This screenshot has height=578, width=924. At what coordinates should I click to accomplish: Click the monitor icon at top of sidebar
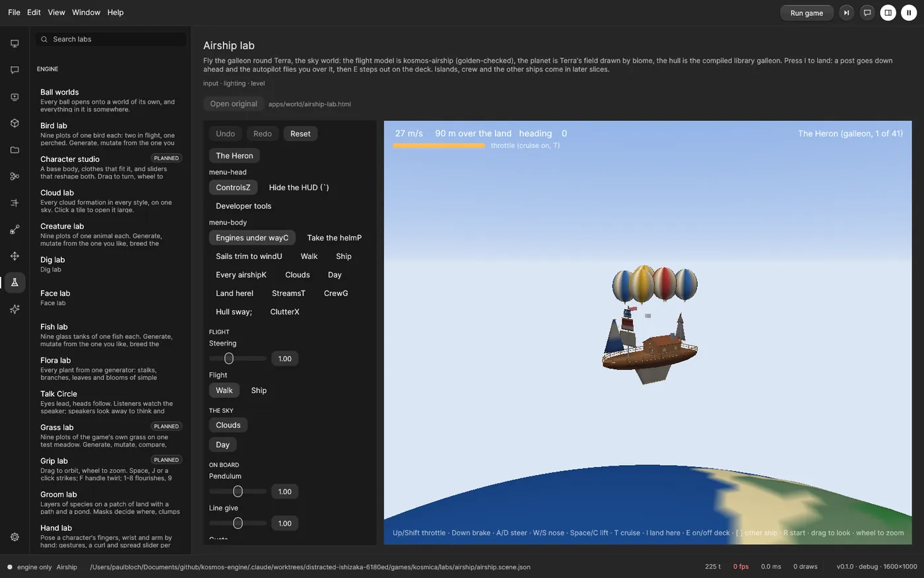pyautogui.click(x=15, y=44)
